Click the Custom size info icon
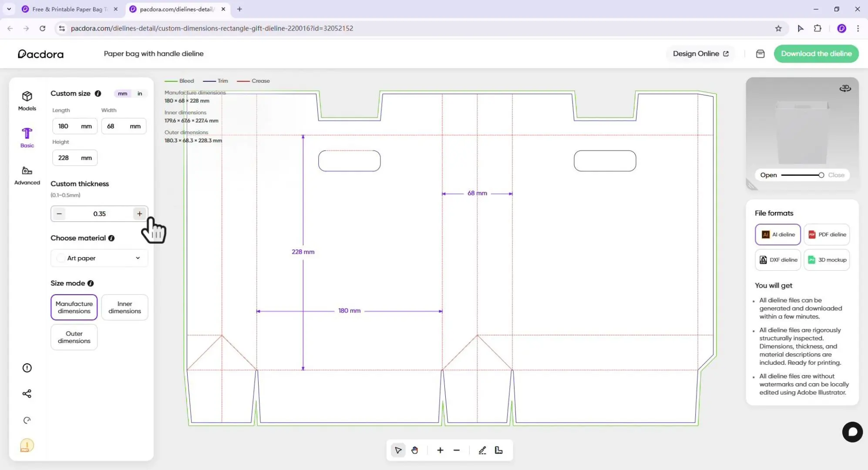This screenshot has width=868, height=470. click(98, 94)
